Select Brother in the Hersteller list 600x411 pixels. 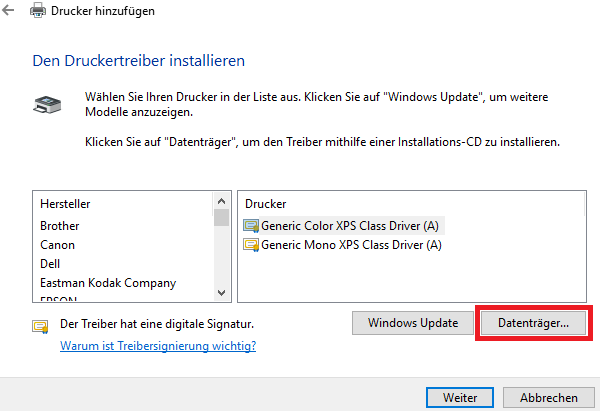coord(60,226)
